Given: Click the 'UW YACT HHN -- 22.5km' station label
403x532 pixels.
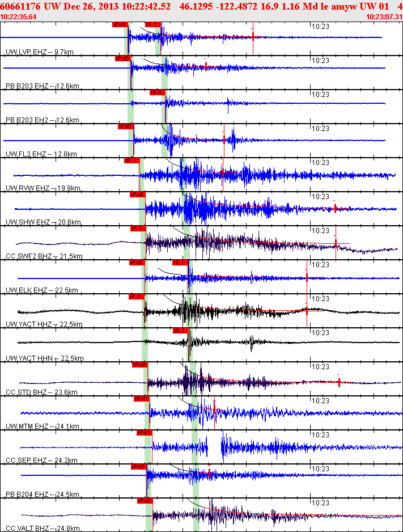Looking at the screenshot, I should pos(45,358).
